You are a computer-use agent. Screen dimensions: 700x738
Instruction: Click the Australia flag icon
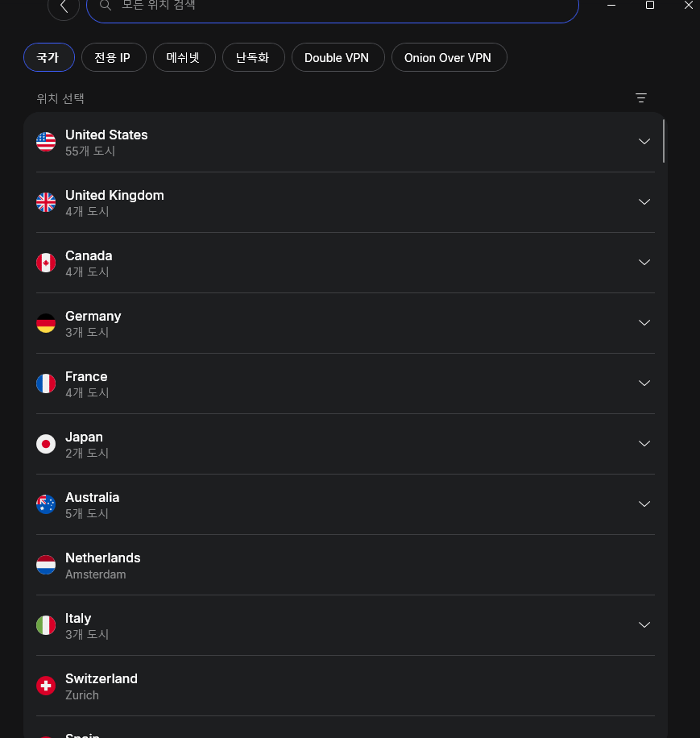[46, 504]
